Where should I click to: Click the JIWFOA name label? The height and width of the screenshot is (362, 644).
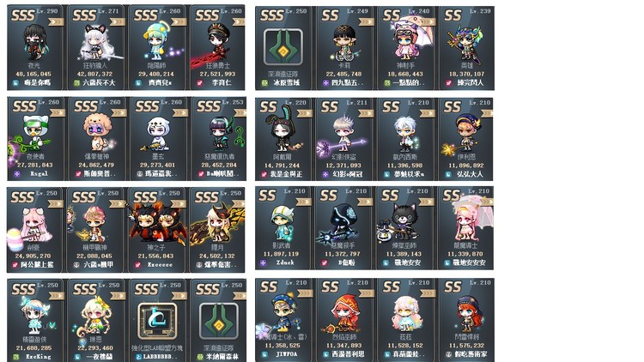click(x=286, y=354)
